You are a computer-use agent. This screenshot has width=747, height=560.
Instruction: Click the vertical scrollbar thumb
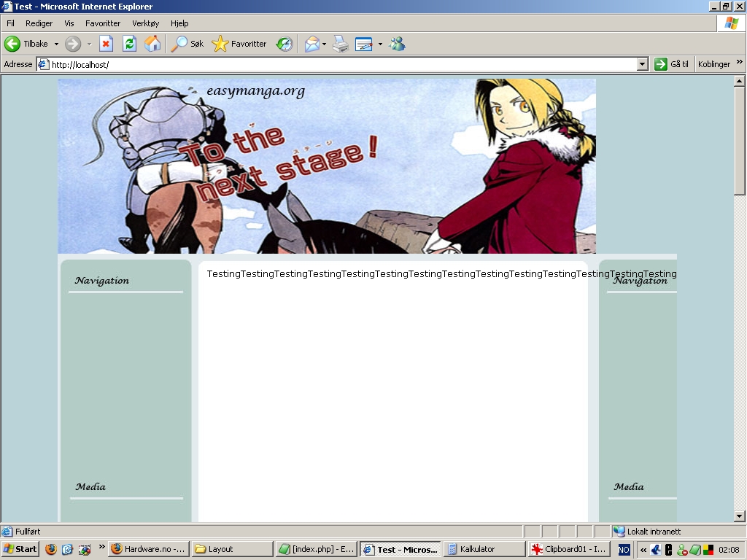740,141
